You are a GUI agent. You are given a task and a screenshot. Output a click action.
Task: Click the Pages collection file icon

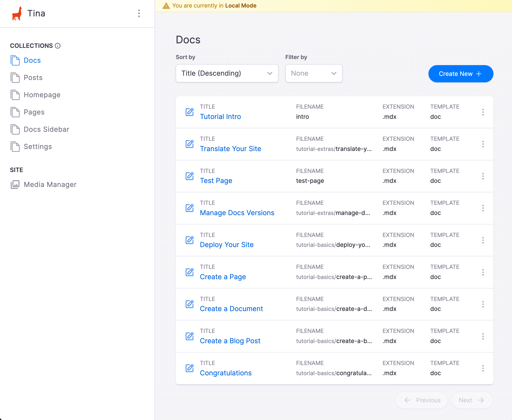(15, 112)
